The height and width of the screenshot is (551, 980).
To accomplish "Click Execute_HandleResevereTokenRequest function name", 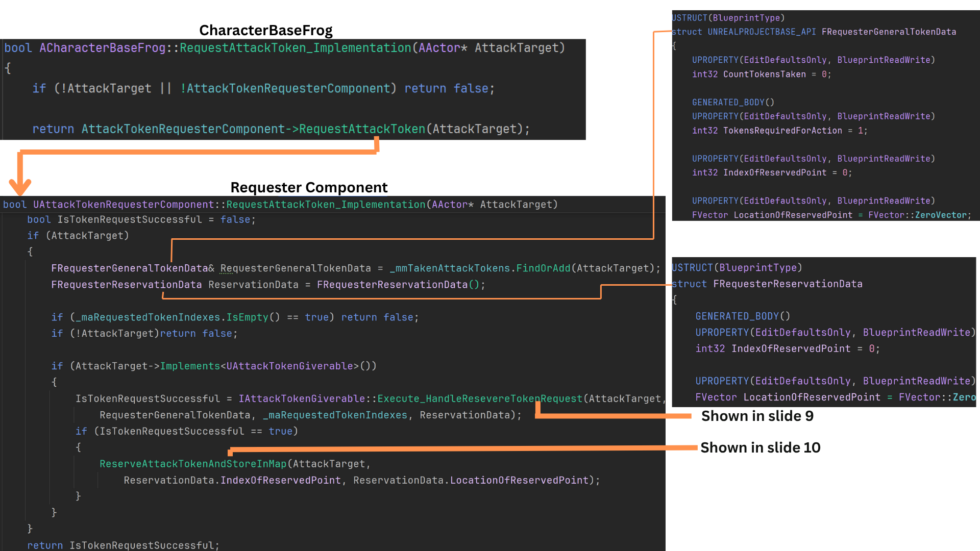I will pyautogui.click(x=480, y=398).
